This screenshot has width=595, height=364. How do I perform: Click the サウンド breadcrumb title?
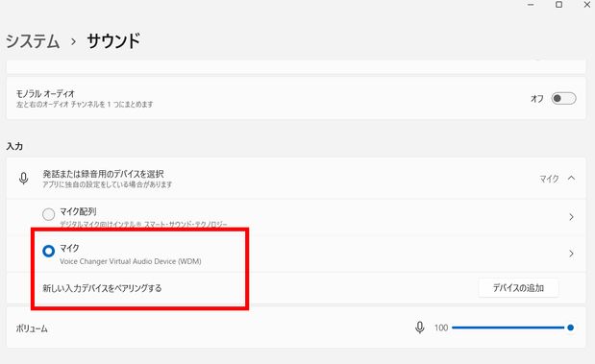click(113, 41)
